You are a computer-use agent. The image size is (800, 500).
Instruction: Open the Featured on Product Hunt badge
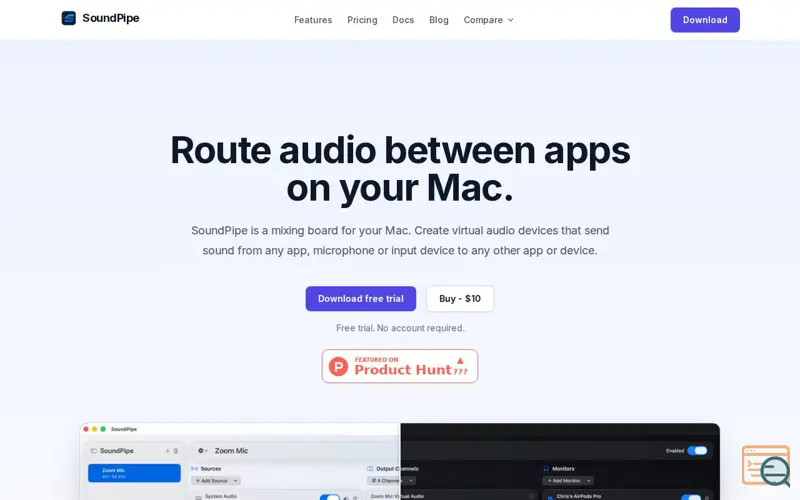[x=399, y=366]
